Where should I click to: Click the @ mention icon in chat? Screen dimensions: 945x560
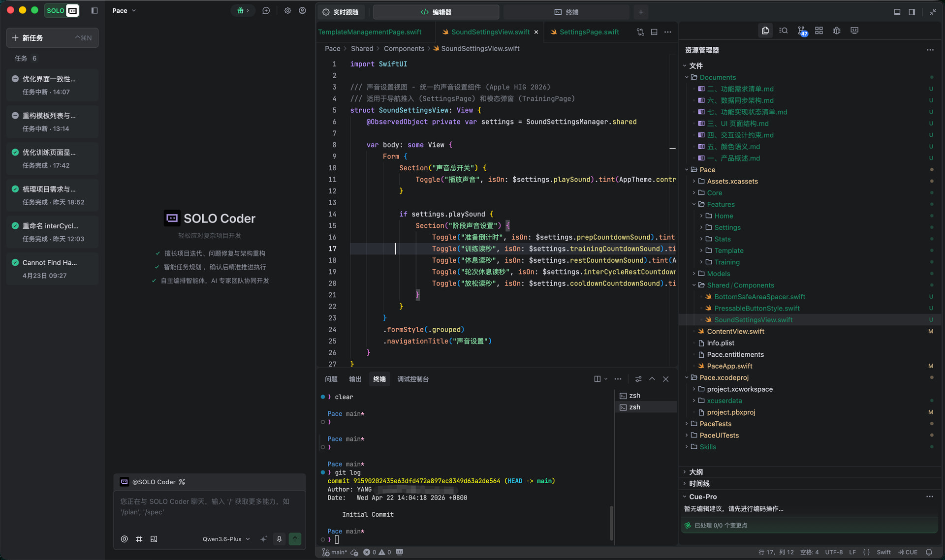(125, 539)
